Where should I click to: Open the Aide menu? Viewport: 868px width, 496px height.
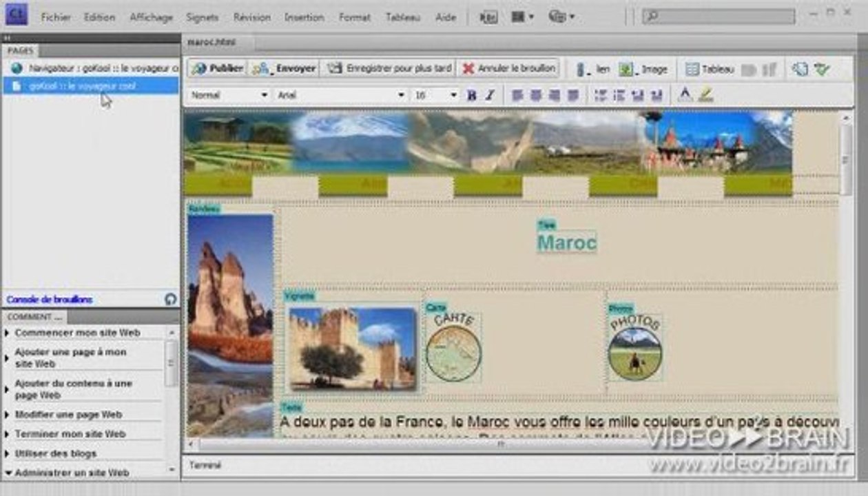446,17
